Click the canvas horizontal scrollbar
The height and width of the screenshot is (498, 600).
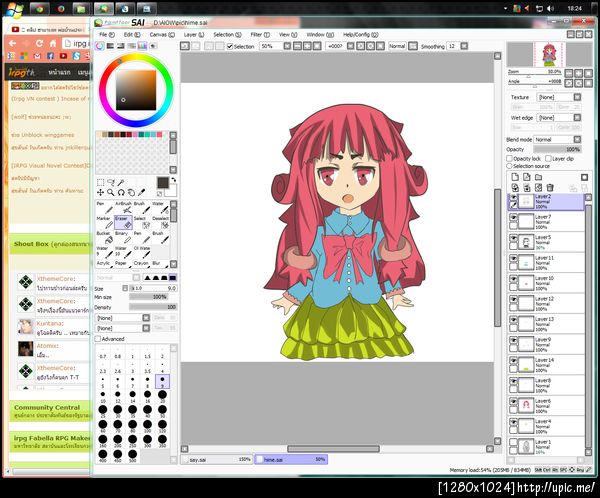point(333,449)
